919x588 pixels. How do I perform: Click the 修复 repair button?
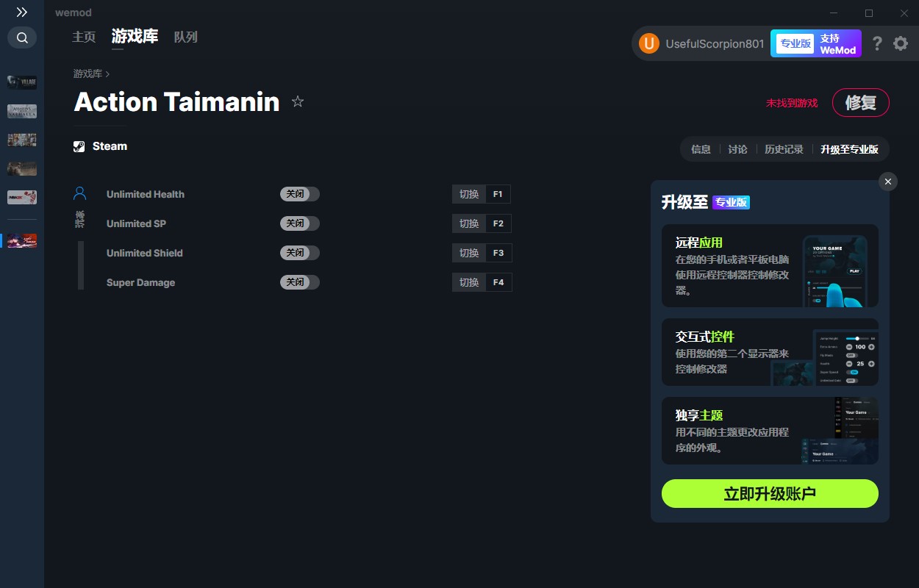tap(861, 103)
